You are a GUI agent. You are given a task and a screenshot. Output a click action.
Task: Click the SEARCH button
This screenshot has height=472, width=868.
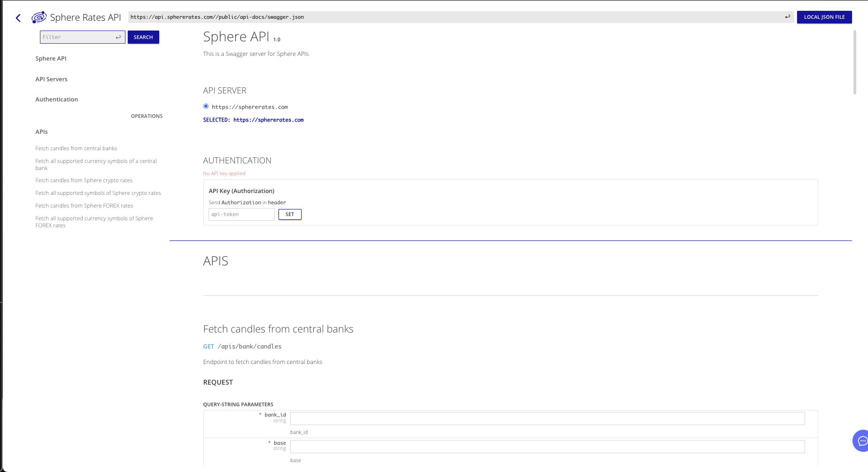(x=143, y=37)
